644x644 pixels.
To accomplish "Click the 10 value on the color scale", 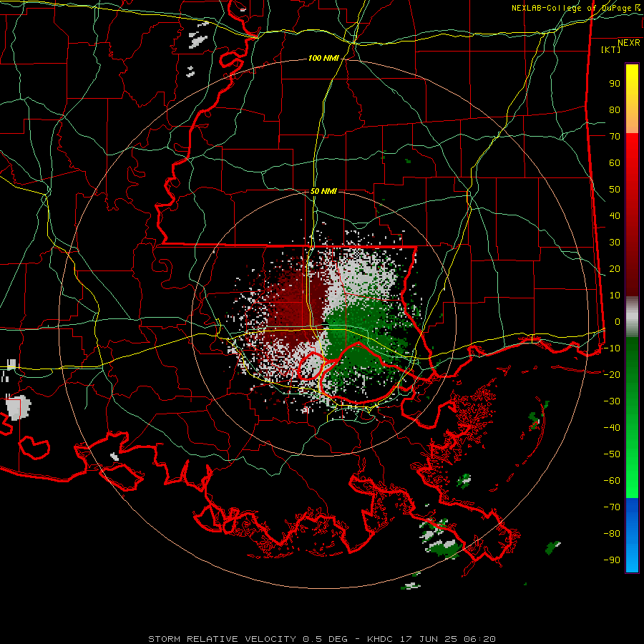I will tap(615, 296).
